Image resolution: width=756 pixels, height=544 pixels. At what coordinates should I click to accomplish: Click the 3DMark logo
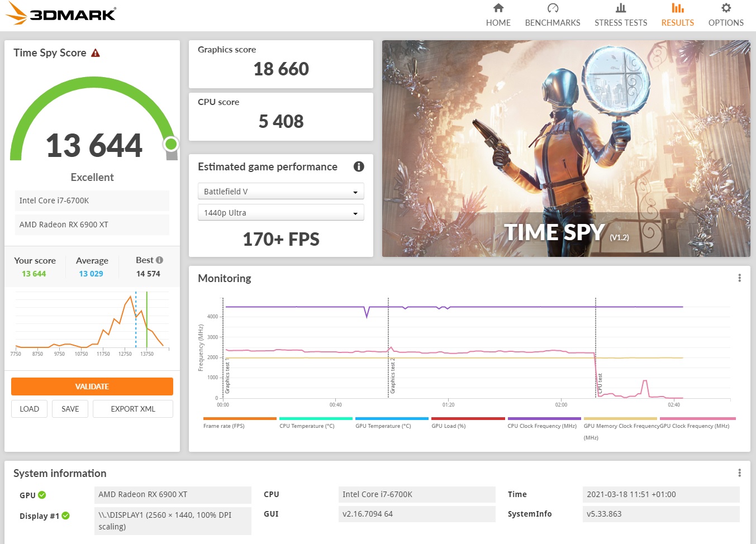point(61,14)
